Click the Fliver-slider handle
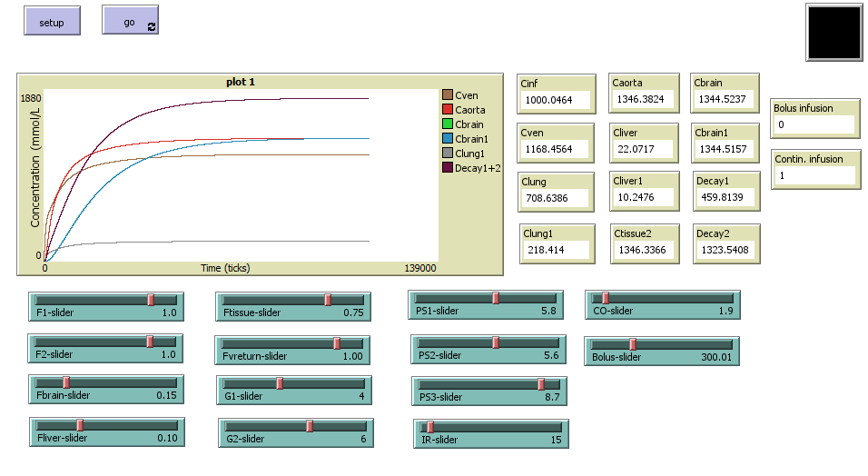868x476 pixels. coord(80,425)
